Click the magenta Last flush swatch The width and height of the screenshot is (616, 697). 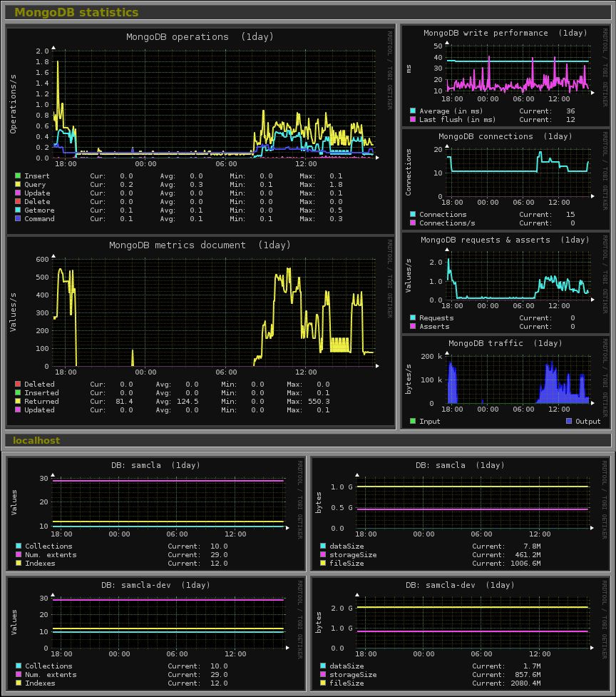413,120
